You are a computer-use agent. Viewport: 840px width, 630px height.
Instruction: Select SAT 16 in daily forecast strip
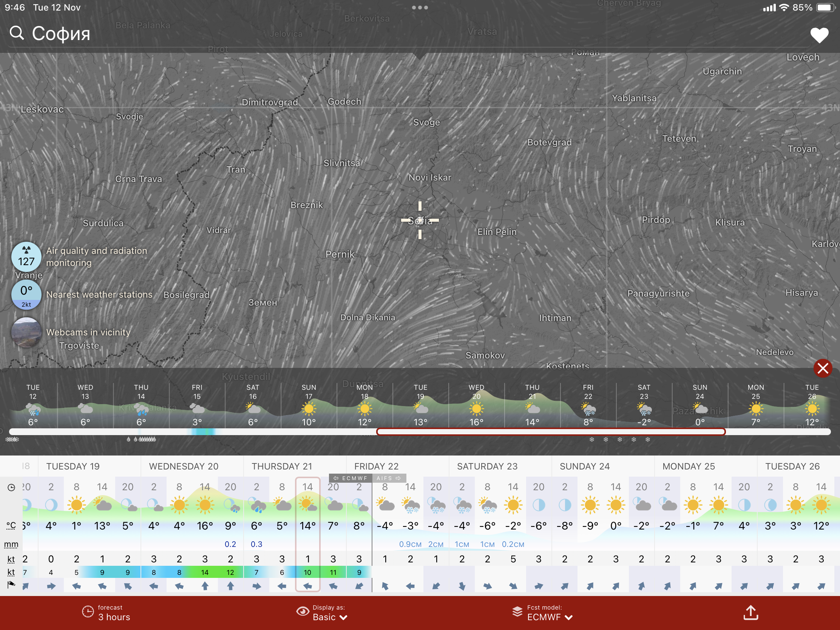click(x=253, y=405)
